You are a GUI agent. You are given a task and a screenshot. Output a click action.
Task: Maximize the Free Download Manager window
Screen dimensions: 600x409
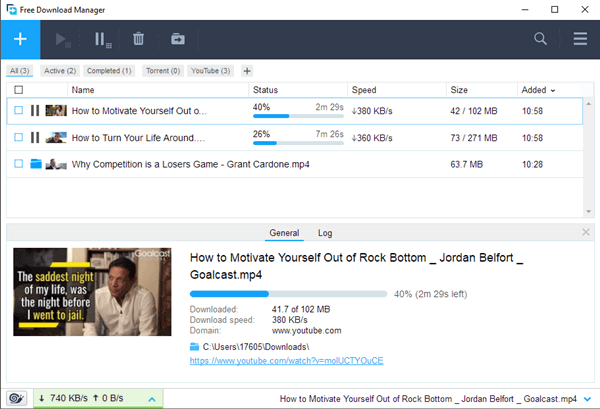(554, 10)
